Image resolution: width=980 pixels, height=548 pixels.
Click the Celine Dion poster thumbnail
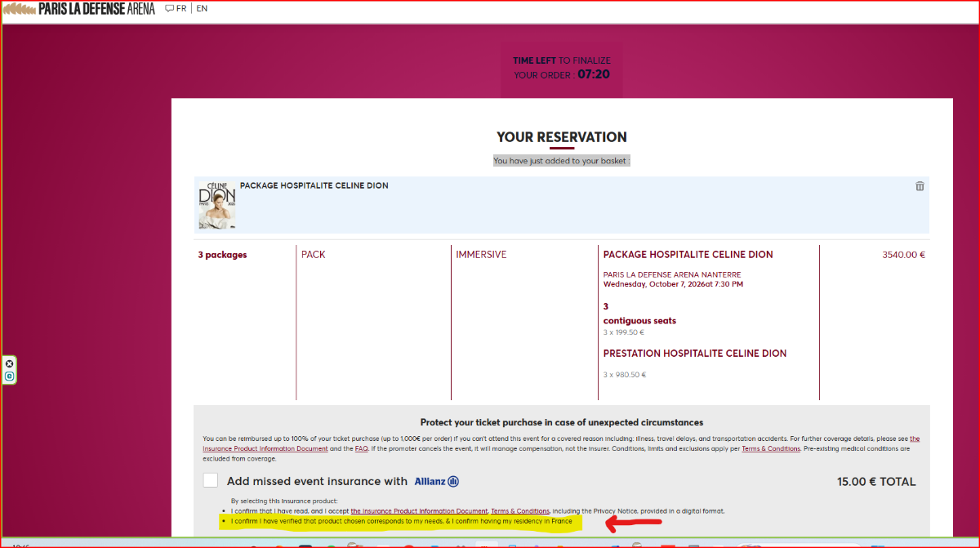pyautogui.click(x=216, y=204)
